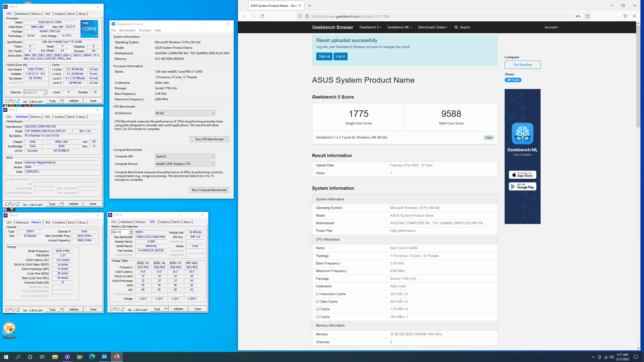Open taskbar search
Screen dimensions: 644x362
click(x=18, y=357)
